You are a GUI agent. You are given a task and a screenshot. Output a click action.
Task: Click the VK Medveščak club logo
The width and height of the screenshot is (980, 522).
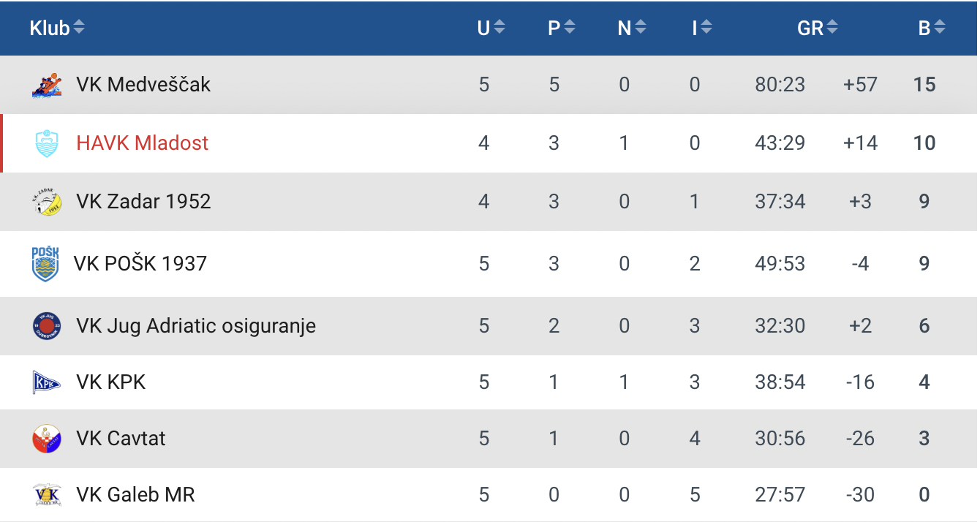(47, 85)
